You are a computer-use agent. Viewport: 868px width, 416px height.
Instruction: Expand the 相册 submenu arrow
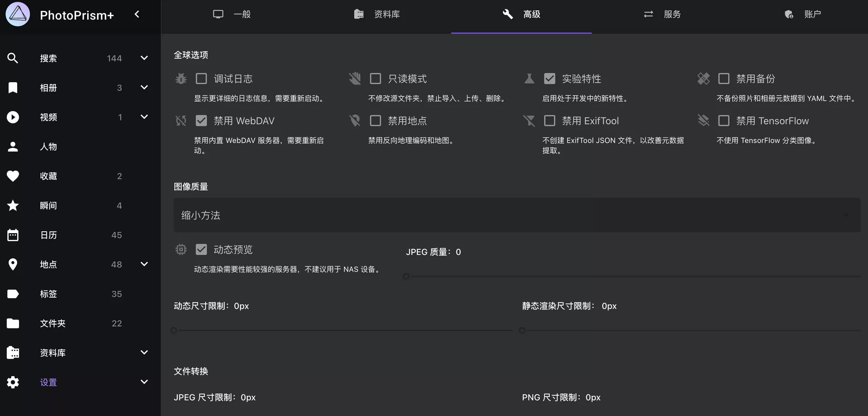pyautogui.click(x=144, y=88)
